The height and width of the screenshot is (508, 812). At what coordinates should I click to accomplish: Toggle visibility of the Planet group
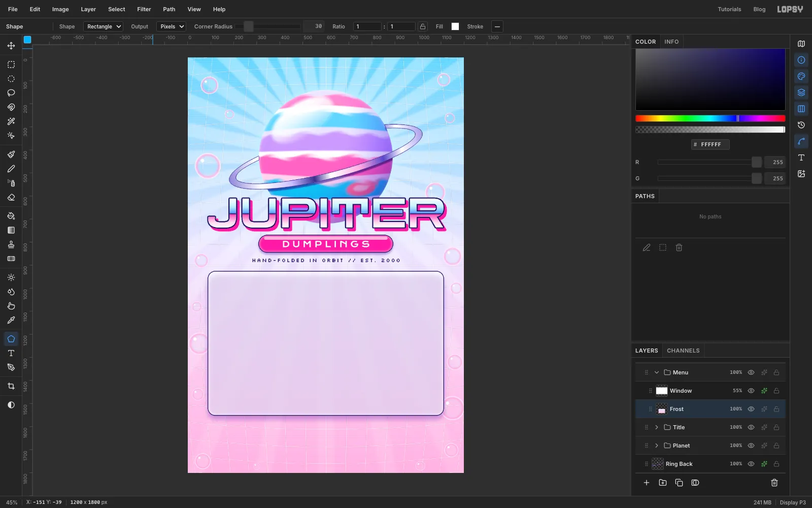(x=751, y=446)
